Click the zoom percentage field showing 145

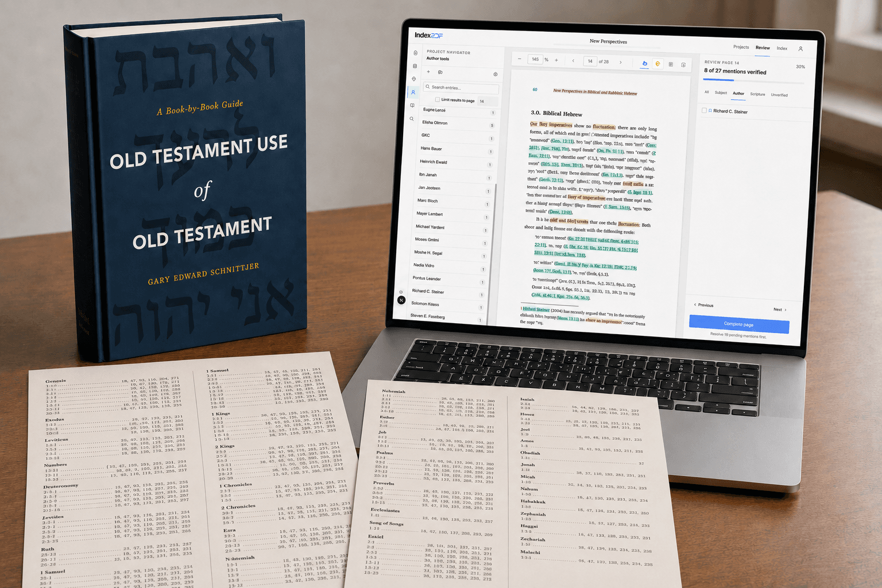coord(535,59)
